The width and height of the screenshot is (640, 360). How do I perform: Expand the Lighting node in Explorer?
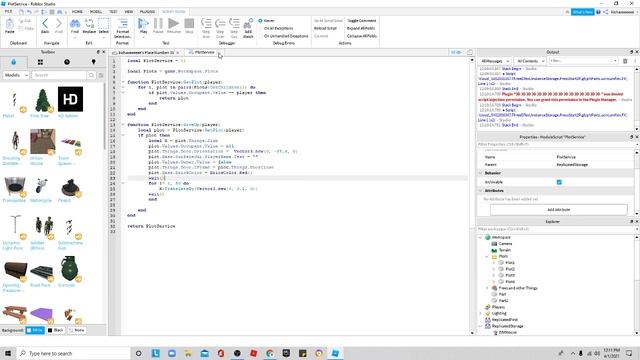(480, 313)
